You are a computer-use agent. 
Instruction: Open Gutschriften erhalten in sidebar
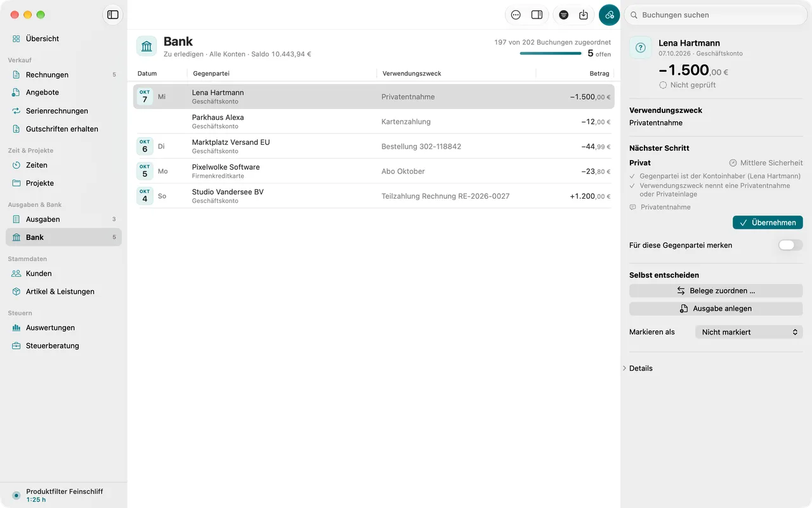(x=63, y=129)
